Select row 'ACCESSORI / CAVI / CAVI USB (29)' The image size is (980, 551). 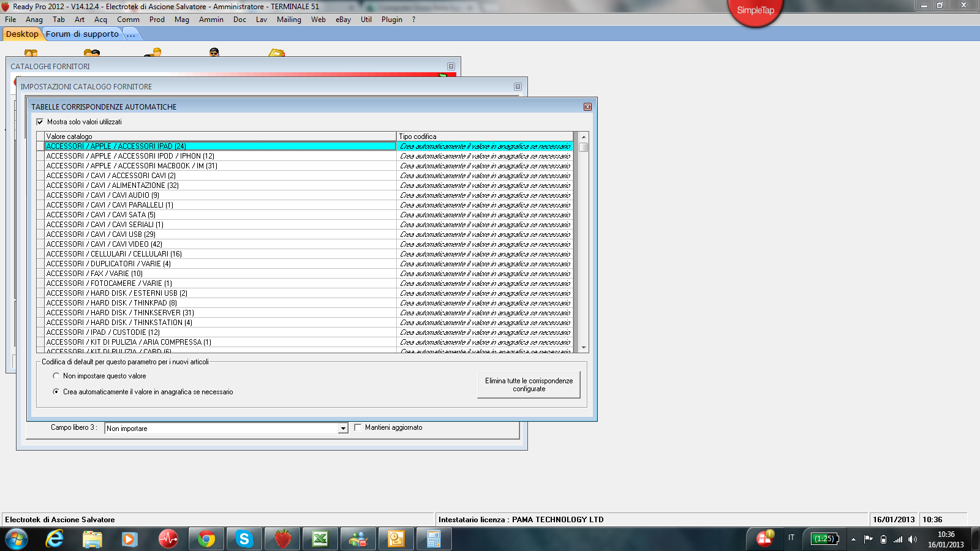point(221,234)
